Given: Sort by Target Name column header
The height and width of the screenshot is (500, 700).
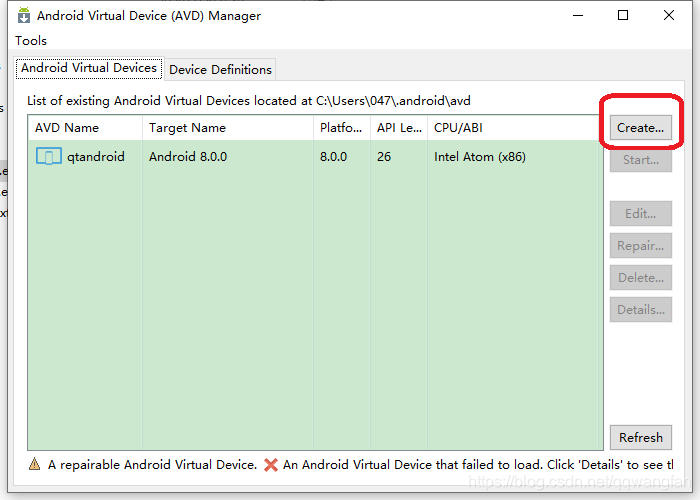Looking at the screenshot, I should 228,128.
